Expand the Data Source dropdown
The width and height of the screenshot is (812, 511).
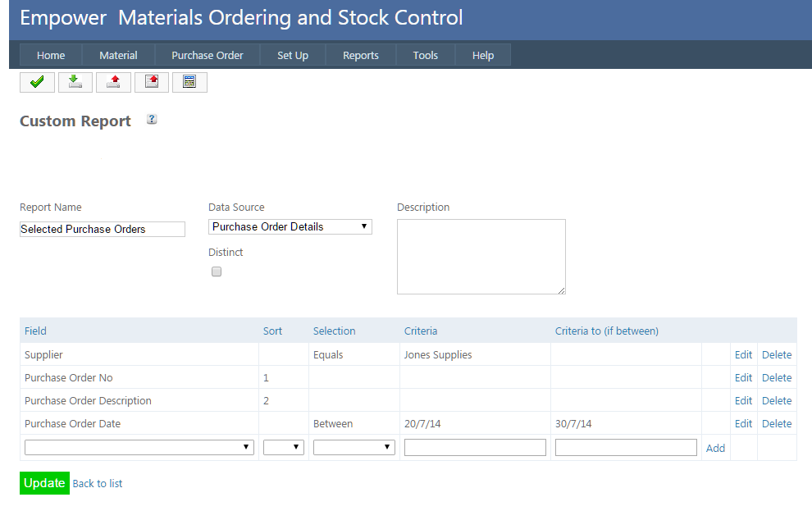290,227
